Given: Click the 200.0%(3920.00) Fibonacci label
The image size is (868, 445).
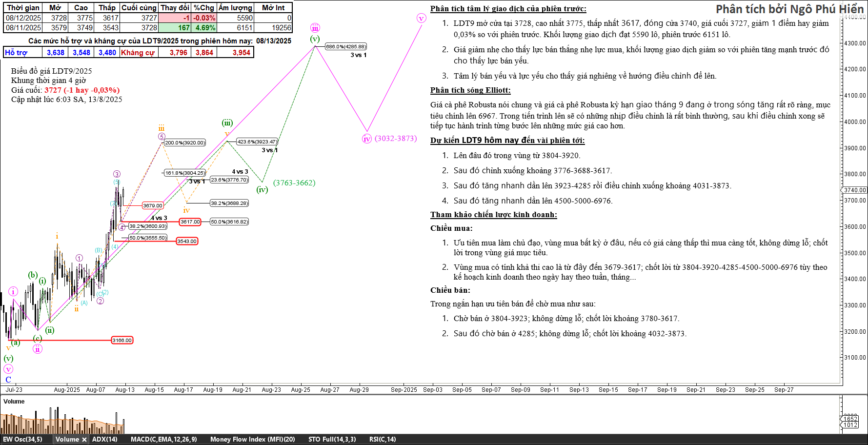Looking at the screenshot, I should (184, 143).
